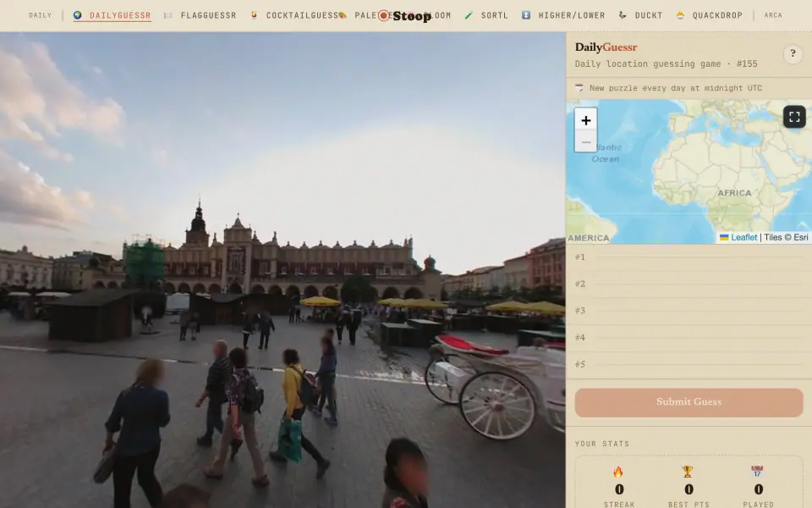Click the flag icon beside FlagGuessr
812x508 pixels.
(x=167, y=15)
